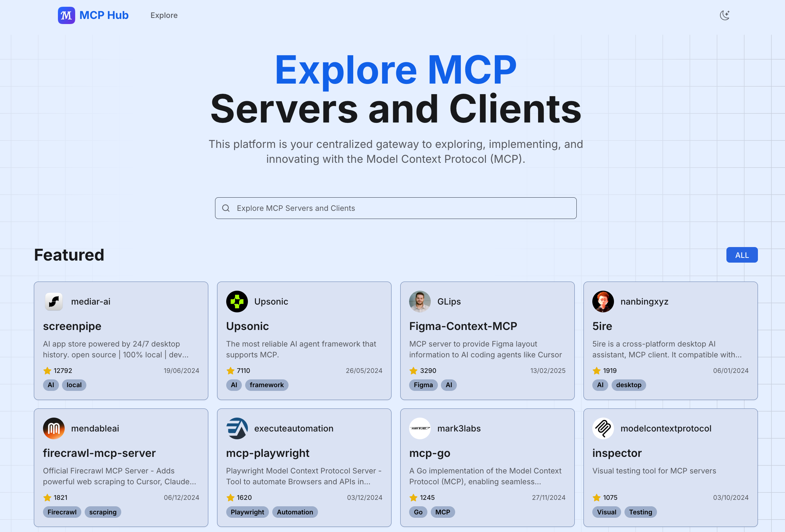The width and height of the screenshot is (785, 532).
Task: Open the inspector card title
Action: [x=617, y=453]
